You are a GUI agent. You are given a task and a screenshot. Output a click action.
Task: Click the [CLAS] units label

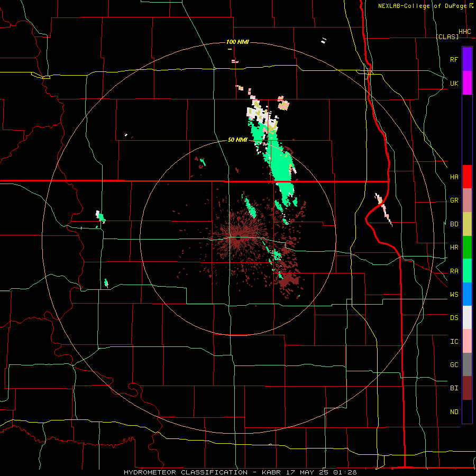tap(447, 36)
